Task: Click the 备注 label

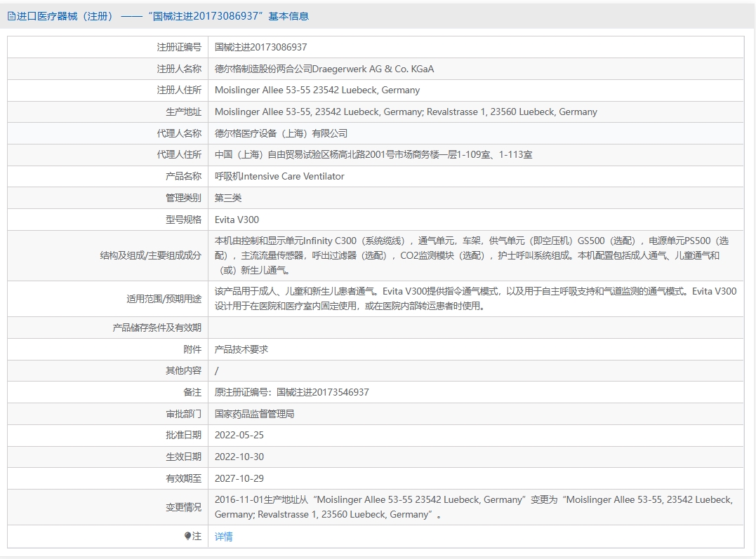Action: click(x=192, y=392)
